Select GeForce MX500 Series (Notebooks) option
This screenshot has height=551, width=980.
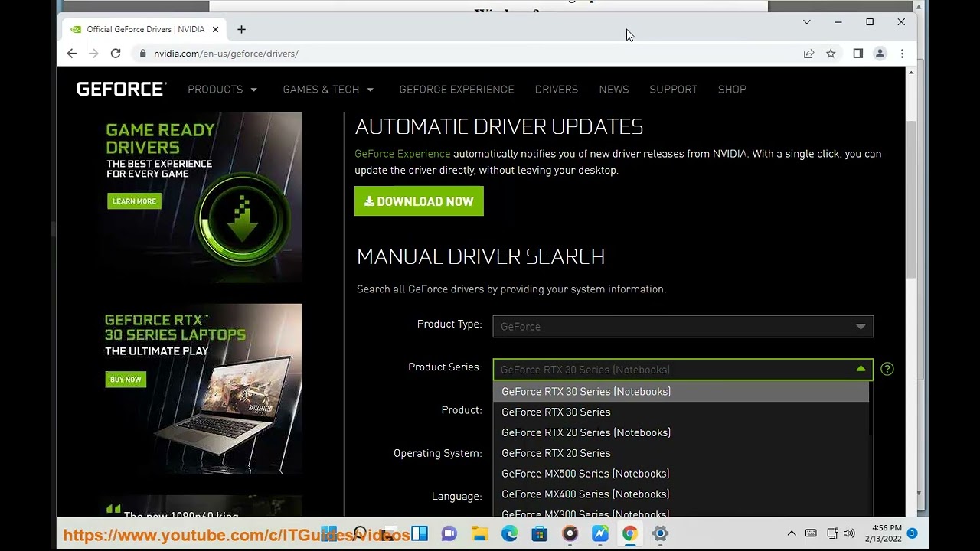pos(681,474)
